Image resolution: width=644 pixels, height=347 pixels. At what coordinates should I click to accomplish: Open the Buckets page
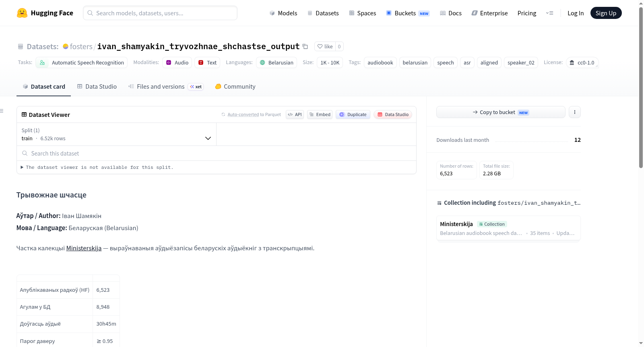408,13
